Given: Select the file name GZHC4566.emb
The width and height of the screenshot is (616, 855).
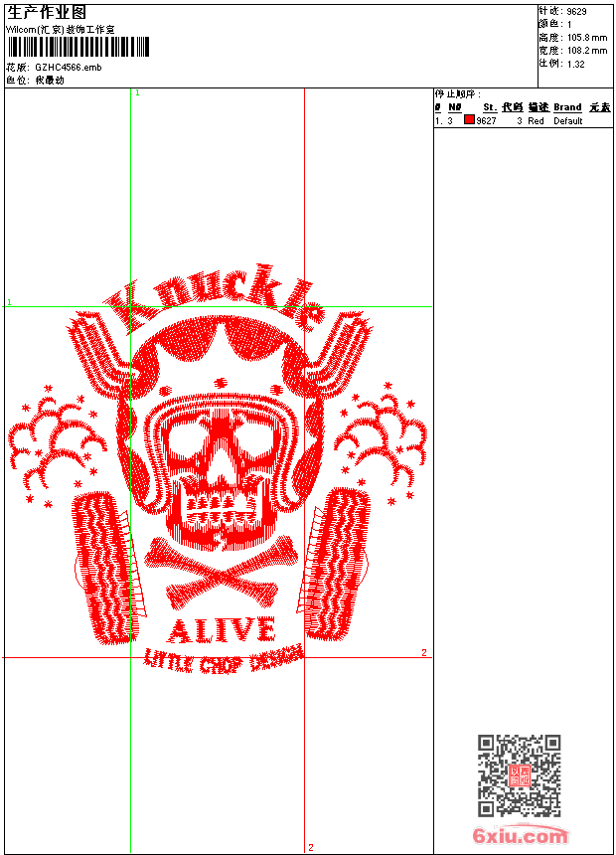Looking at the screenshot, I should [69, 67].
